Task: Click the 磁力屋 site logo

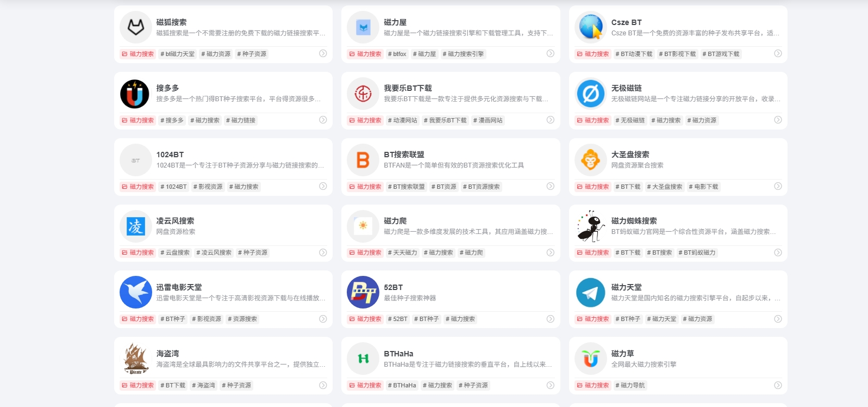Action: point(363,27)
